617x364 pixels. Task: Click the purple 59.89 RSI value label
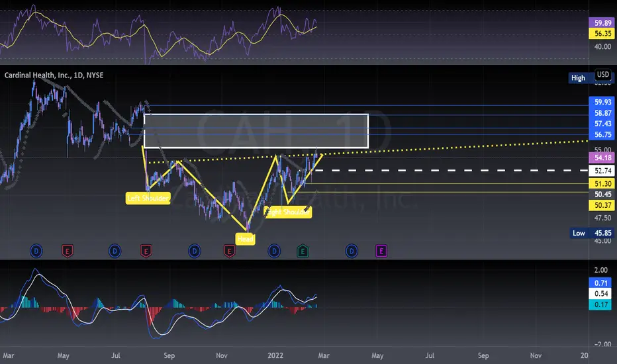click(602, 23)
